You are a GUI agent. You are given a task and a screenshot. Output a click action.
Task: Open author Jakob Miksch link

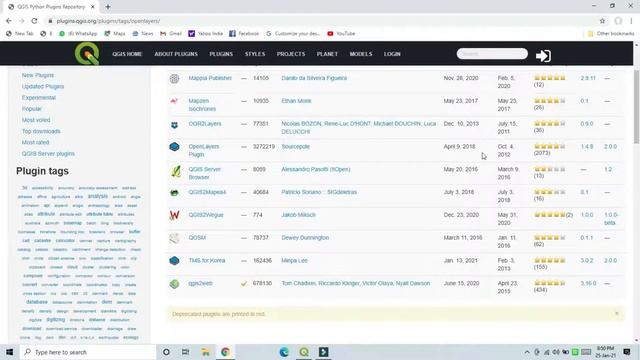(x=298, y=215)
